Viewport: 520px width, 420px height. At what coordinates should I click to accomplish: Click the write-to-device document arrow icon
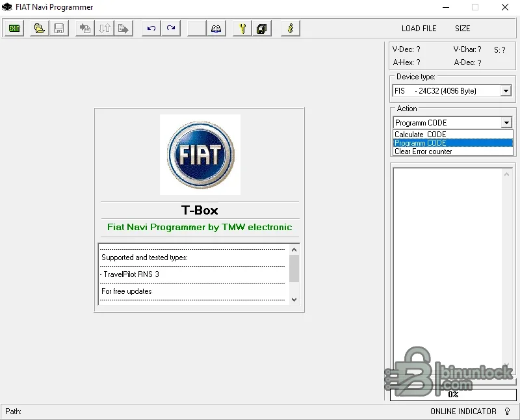click(123, 28)
